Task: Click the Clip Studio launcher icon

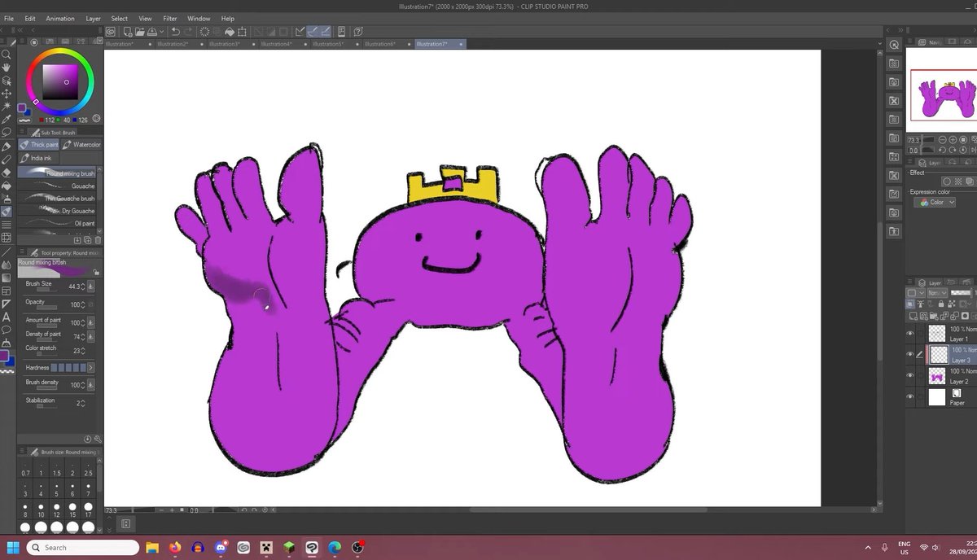Action: pyautogui.click(x=110, y=31)
